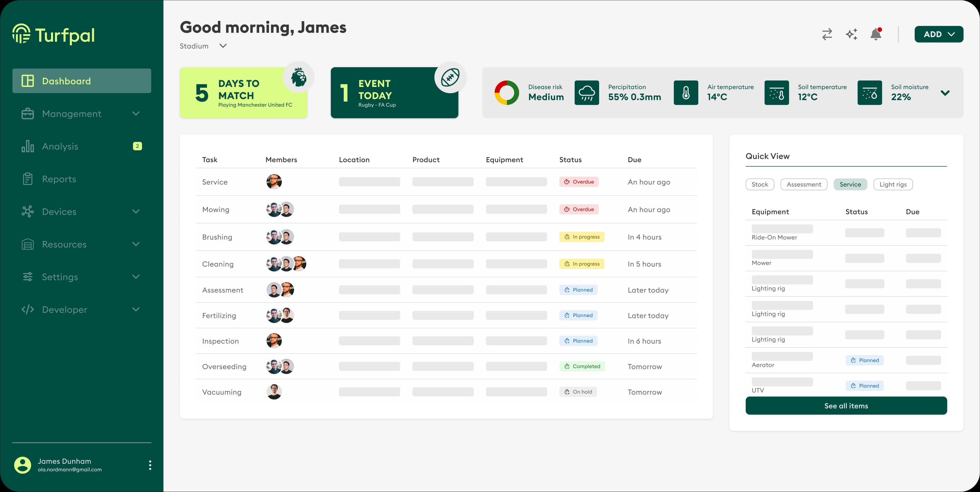
Task: Click the soil temperature icon
Action: (777, 93)
